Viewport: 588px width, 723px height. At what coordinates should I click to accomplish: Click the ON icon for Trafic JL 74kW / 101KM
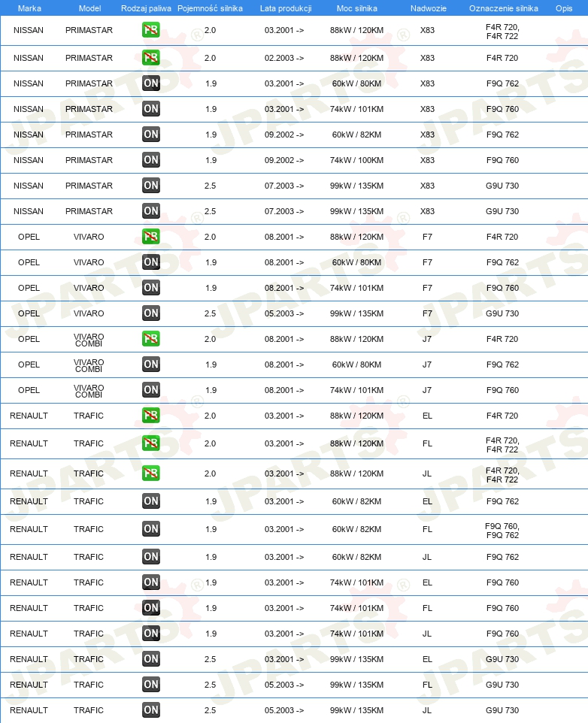coord(151,634)
